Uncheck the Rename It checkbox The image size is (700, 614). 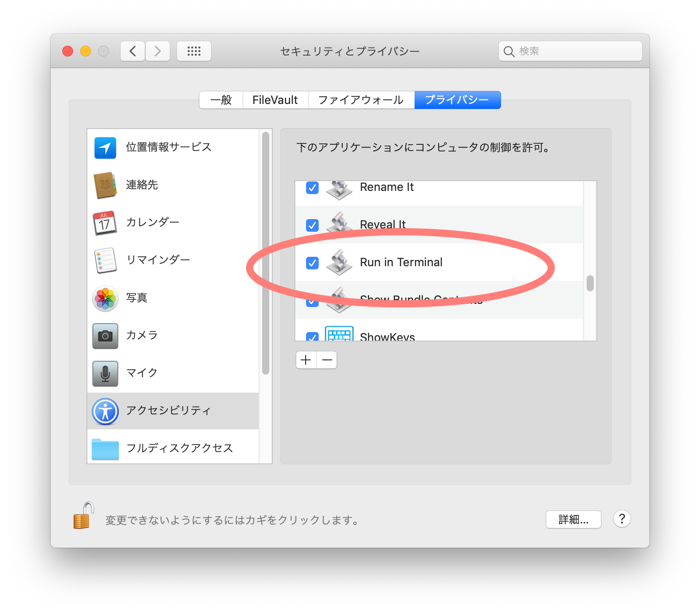[x=312, y=188]
